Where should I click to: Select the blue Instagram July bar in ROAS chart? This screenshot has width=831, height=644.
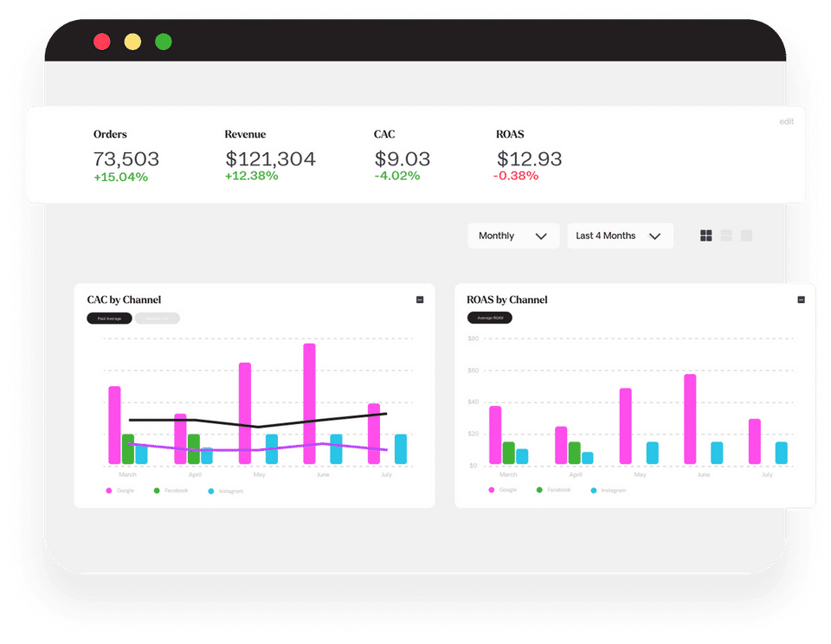point(781,454)
